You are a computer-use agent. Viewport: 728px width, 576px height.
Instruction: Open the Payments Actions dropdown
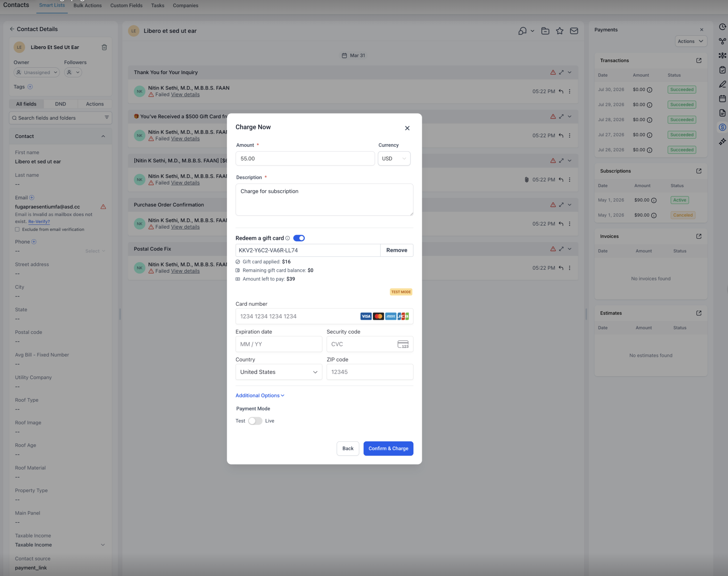coord(691,41)
